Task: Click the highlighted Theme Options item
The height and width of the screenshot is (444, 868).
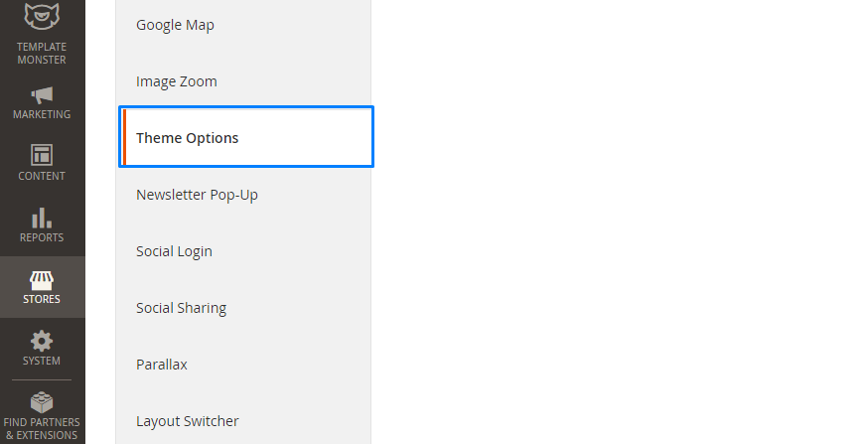Action: (246, 137)
